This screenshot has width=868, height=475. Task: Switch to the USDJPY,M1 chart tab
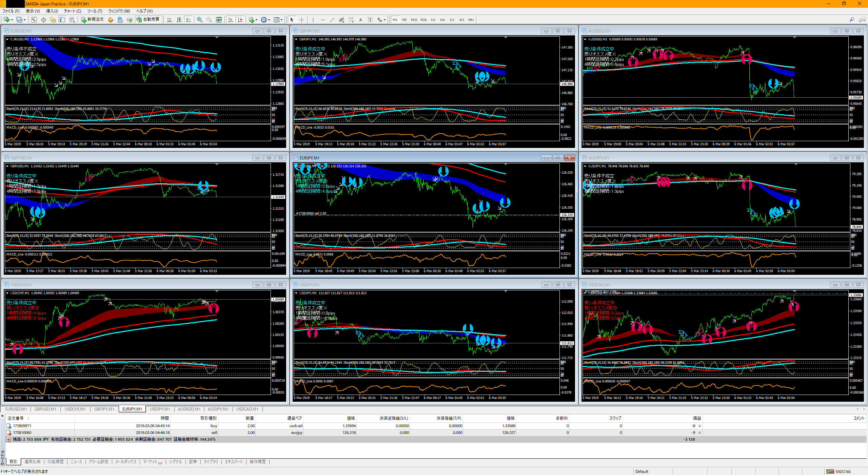(x=160, y=409)
